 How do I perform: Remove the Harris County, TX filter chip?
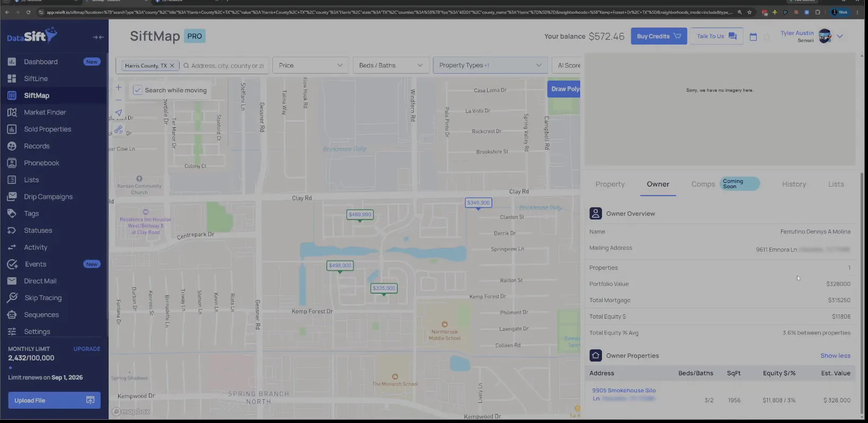point(172,66)
